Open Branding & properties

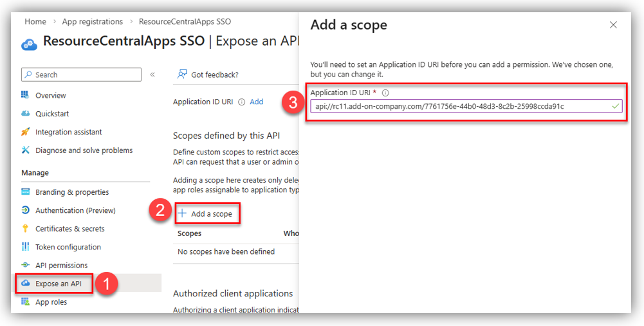(x=72, y=192)
